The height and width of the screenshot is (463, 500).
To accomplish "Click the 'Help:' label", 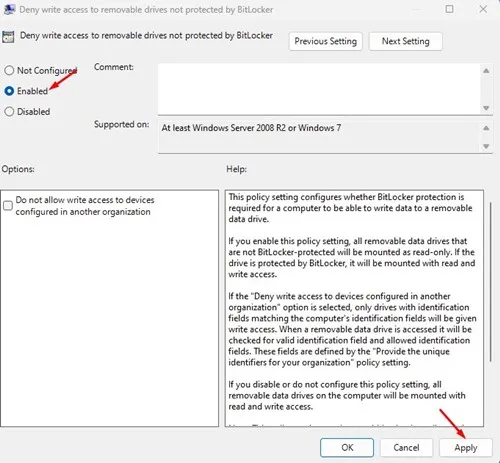I will point(236,169).
